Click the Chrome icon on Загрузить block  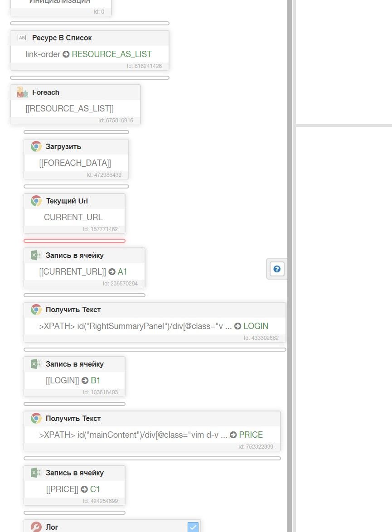[x=36, y=146]
